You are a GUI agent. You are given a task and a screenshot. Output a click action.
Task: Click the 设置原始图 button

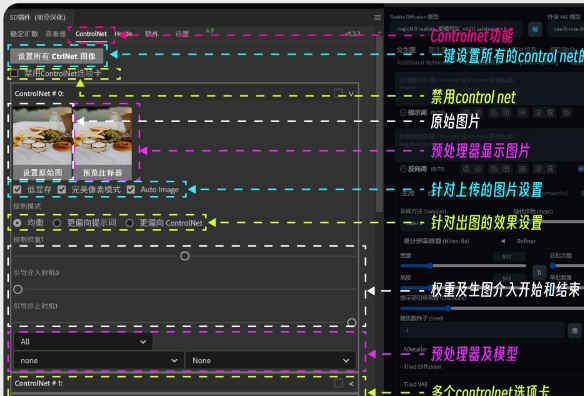tap(42, 172)
